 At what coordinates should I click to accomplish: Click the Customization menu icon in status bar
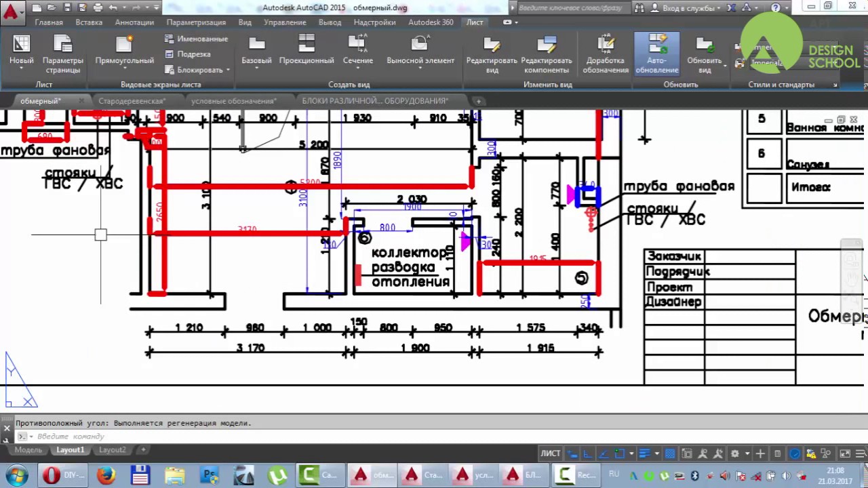pos(860,453)
